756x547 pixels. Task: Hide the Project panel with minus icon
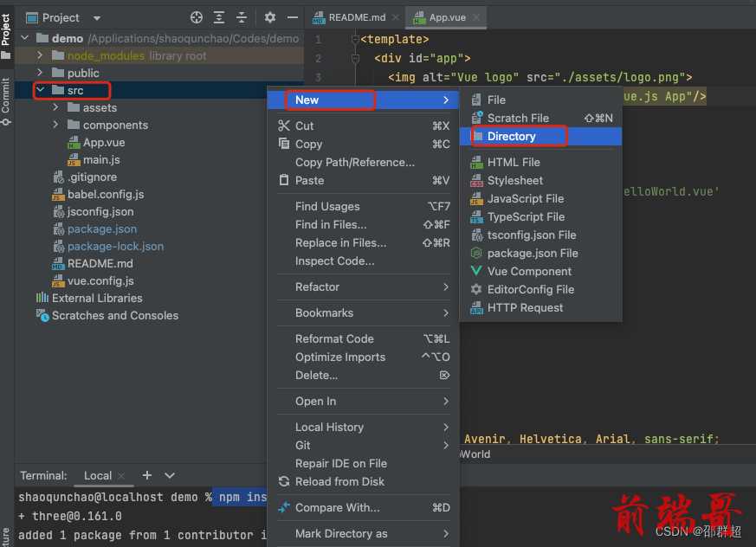click(292, 18)
